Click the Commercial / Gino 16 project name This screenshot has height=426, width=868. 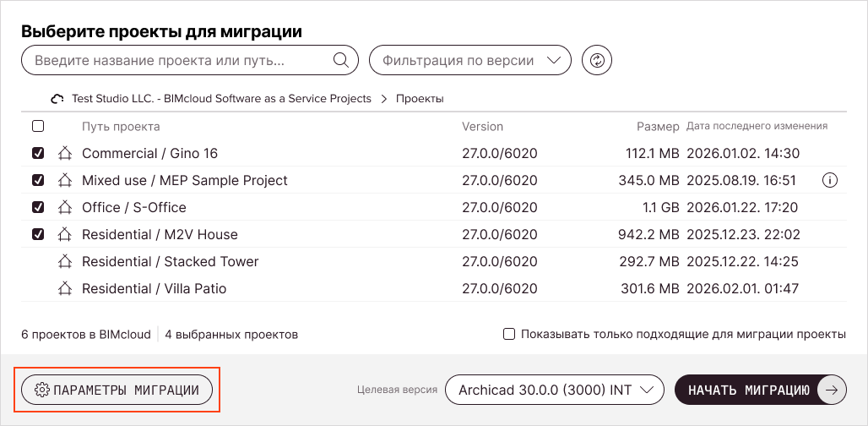(149, 153)
